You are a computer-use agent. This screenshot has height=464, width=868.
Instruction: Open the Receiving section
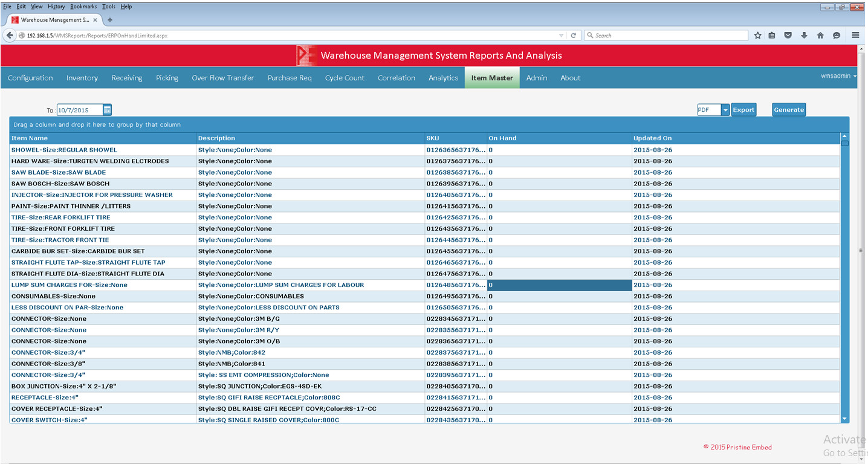127,78
